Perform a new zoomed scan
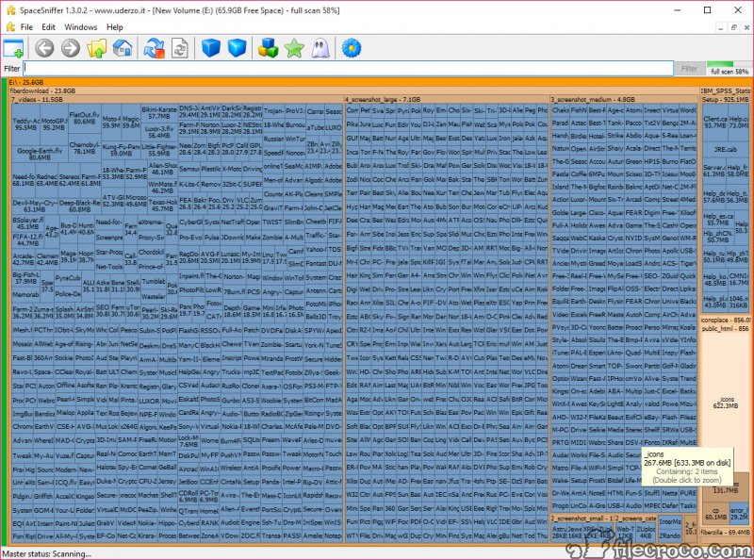 (180, 48)
